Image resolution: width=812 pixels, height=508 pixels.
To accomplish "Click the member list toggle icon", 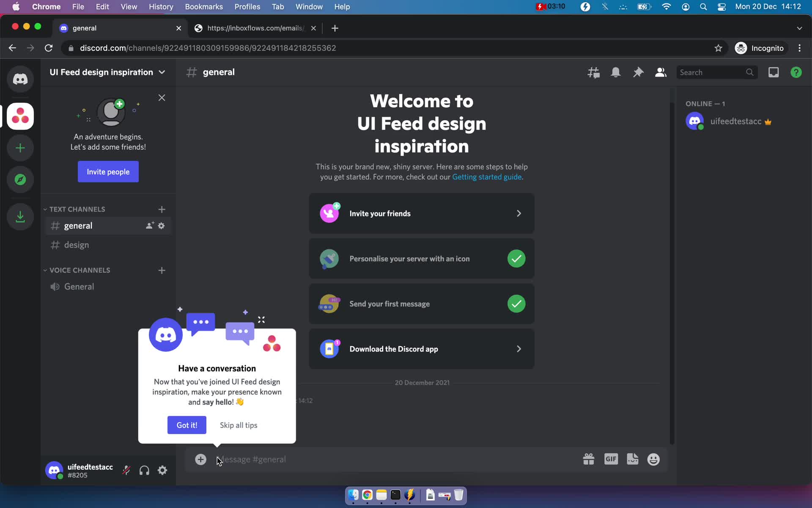I will click(660, 72).
